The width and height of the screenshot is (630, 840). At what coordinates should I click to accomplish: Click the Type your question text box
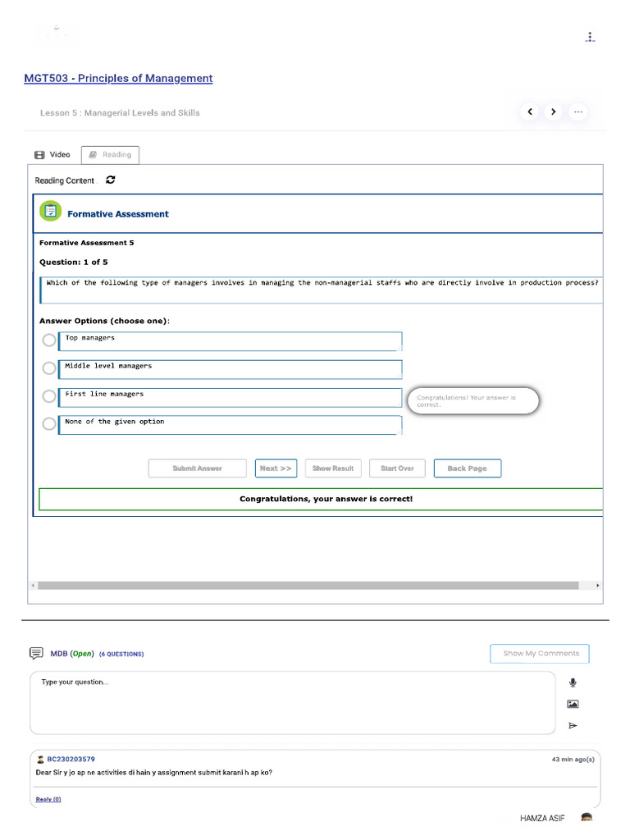[293, 703]
